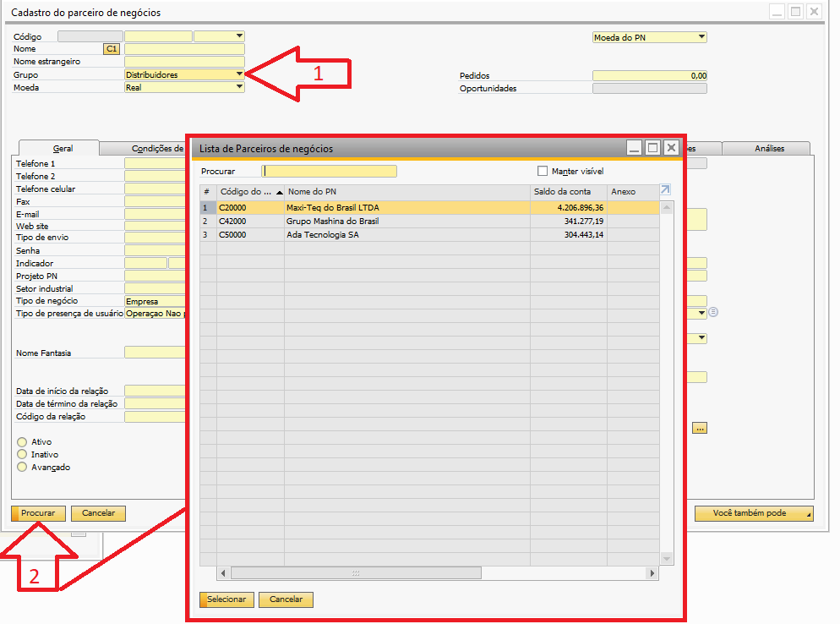Click the list's vertical scrollbar down arrow
The image size is (840, 624).
point(667,559)
